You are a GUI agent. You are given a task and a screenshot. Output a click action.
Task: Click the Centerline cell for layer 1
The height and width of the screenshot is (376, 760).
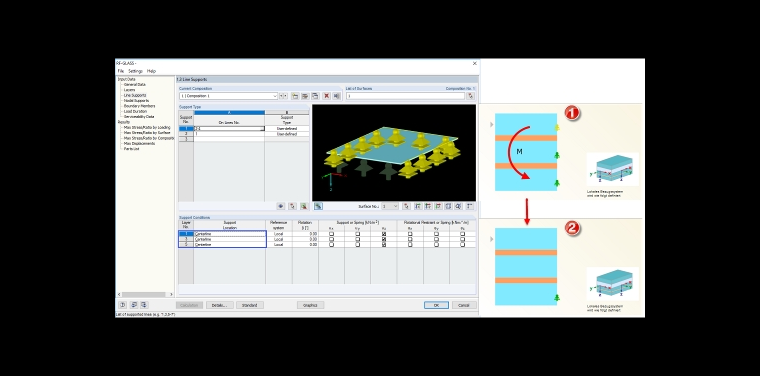point(229,234)
